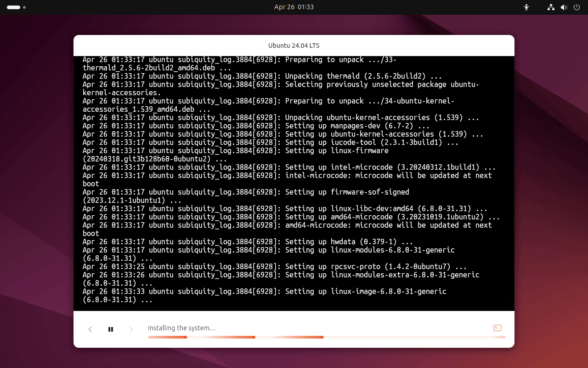588x368 pixels.
Task: Open the power menu icon
Action: (x=577, y=7)
